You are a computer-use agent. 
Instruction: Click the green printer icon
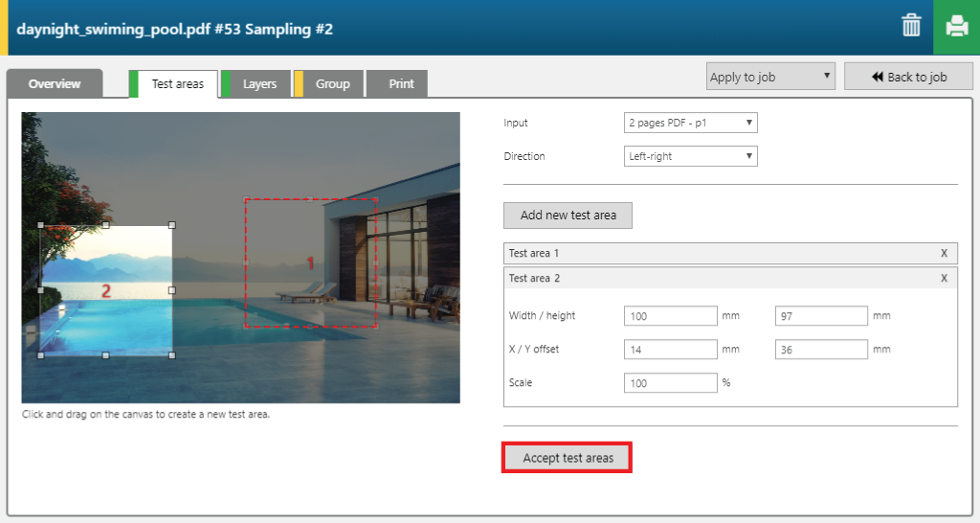tap(956, 27)
